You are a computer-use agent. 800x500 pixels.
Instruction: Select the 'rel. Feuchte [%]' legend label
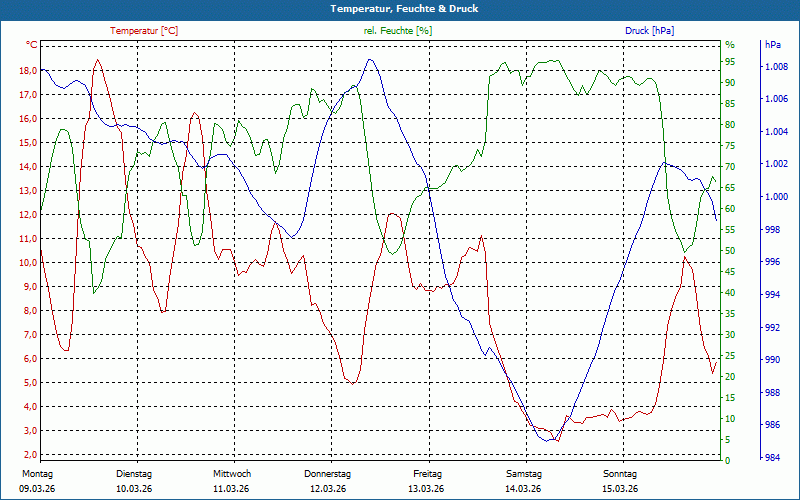[398, 31]
